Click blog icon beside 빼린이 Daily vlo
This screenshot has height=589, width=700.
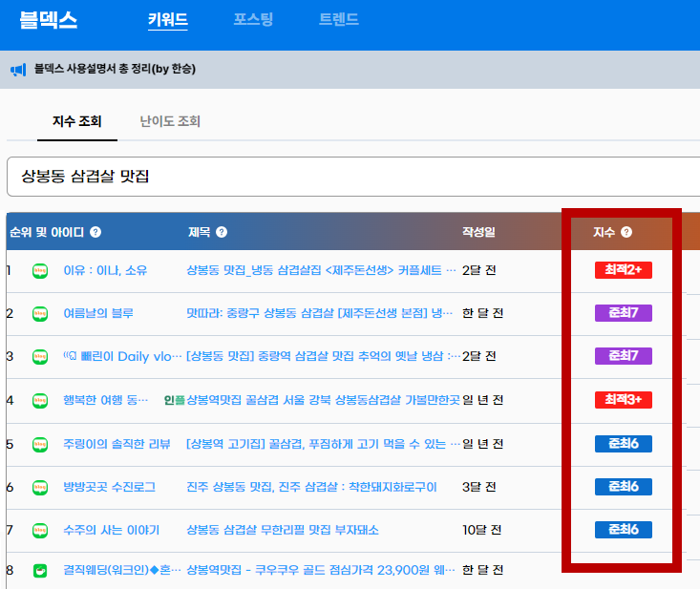tap(40, 356)
